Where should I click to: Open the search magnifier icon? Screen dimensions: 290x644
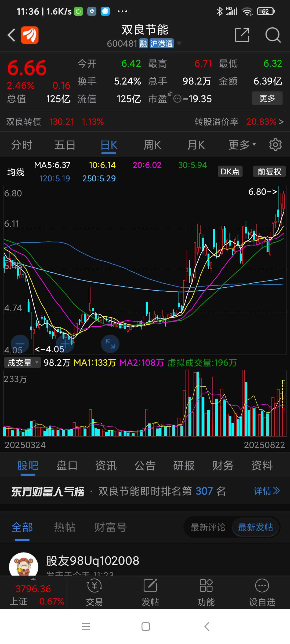click(273, 35)
